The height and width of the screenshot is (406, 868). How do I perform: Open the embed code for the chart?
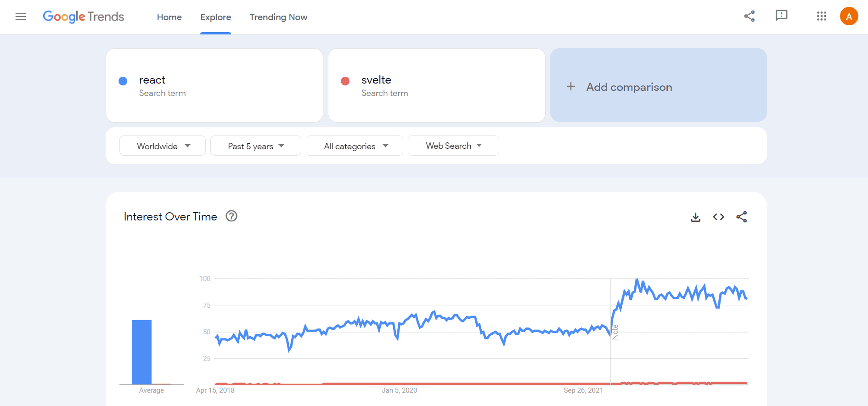(718, 217)
